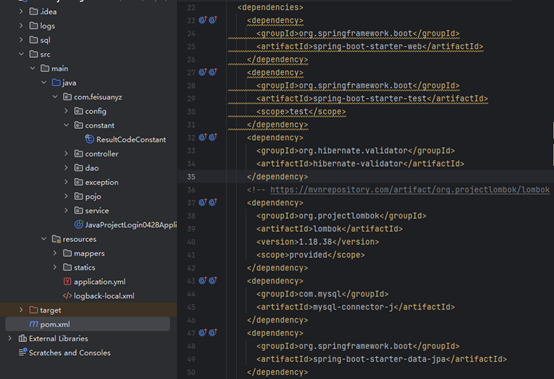Expand the config package

(66, 111)
